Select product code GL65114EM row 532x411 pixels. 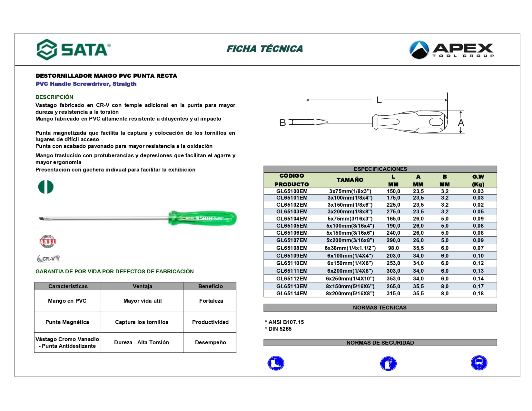(380, 294)
